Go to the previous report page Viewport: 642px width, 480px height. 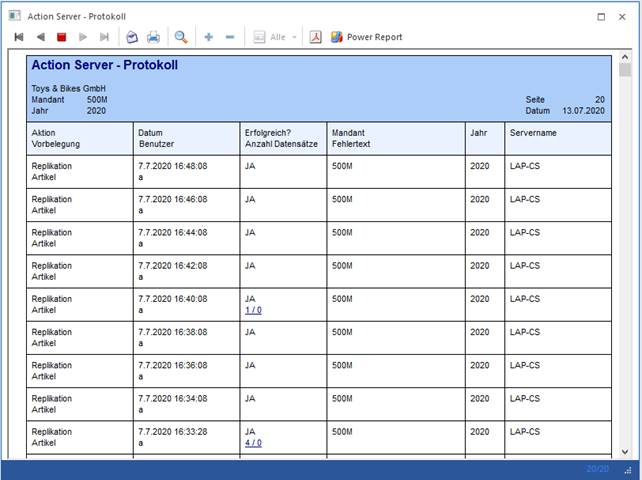tap(40, 37)
